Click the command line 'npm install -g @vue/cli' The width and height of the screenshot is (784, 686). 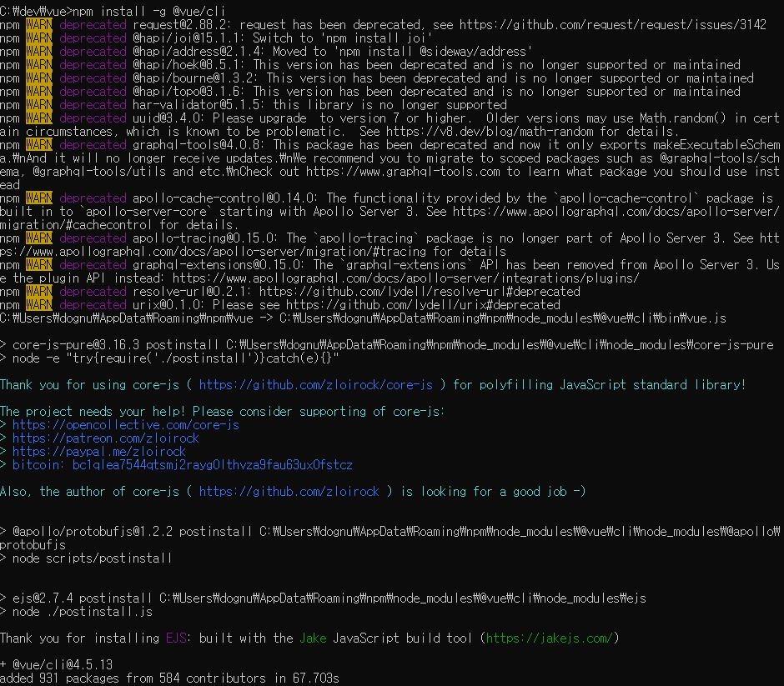click(149, 11)
